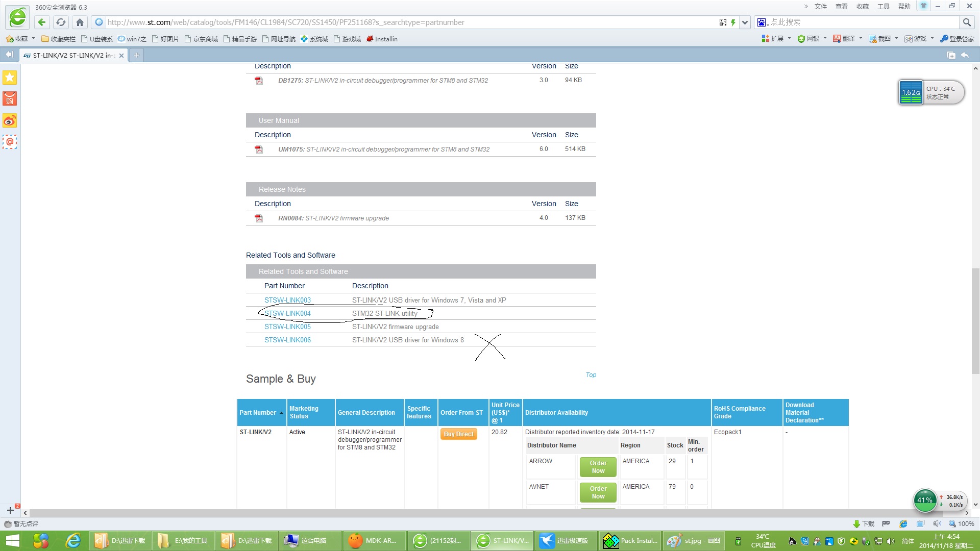The width and height of the screenshot is (980, 551).
Task: Open the 下载 downloads status bar button
Action: 864,524
